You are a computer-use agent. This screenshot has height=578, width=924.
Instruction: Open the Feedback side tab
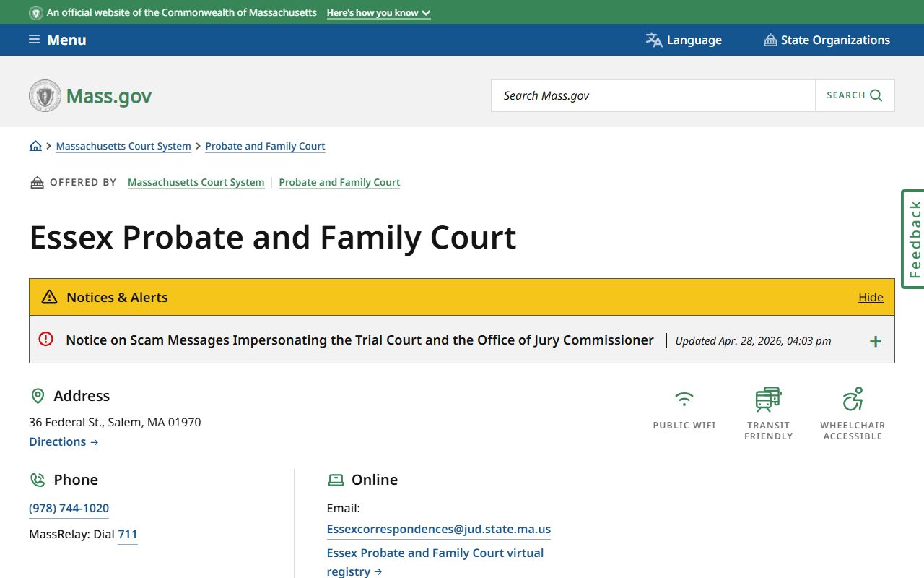point(913,239)
